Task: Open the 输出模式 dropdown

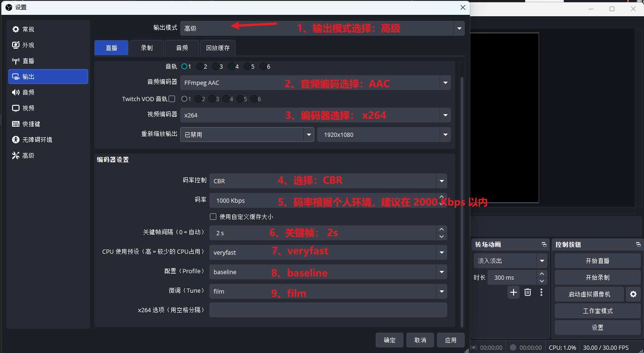Action: click(x=322, y=28)
